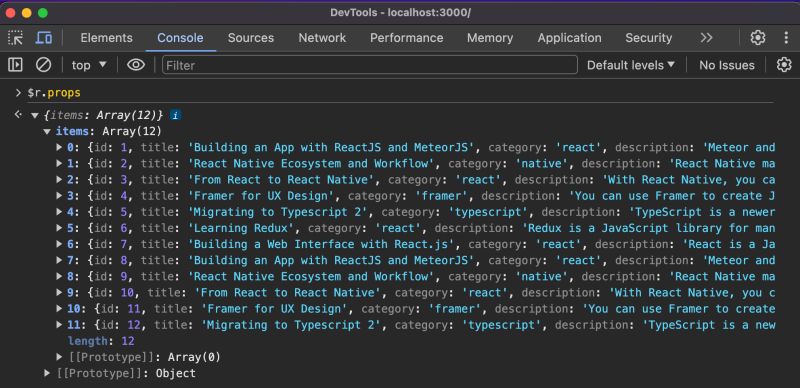This screenshot has width=800, height=388.
Task: Open the Default levels dropdown
Action: click(x=631, y=65)
